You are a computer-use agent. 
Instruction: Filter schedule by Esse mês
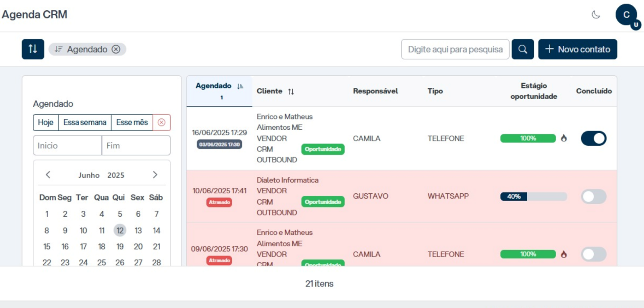[x=132, y=122]
